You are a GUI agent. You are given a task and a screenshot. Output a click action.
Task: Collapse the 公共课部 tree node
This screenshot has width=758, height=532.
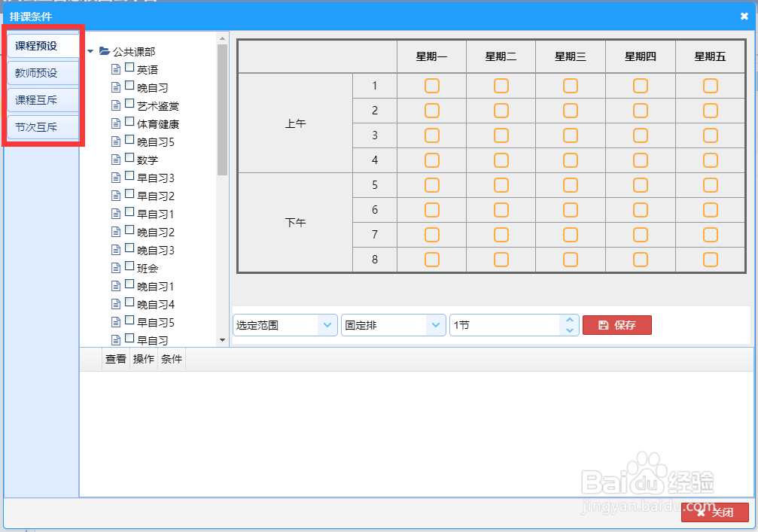click(90, 51)
